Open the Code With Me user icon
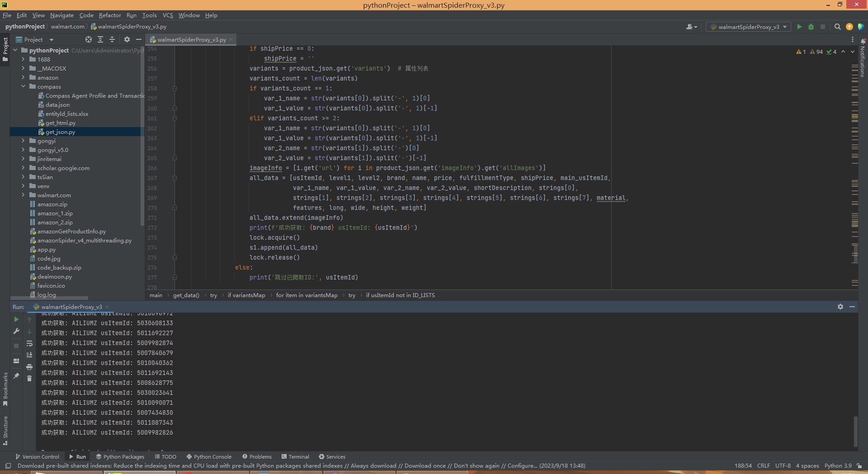The image size is (868, 474). (x=691, y=27)
